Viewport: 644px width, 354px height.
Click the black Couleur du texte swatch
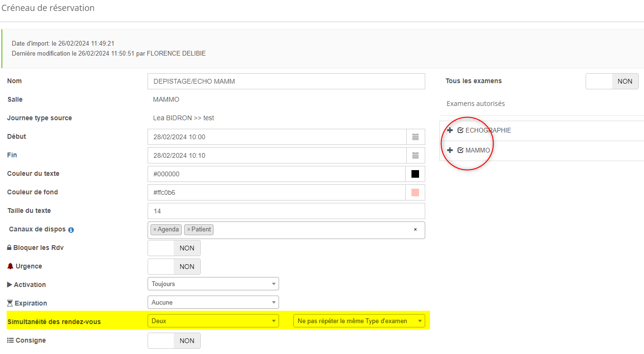pyautogui.click(x=415, y=174)
